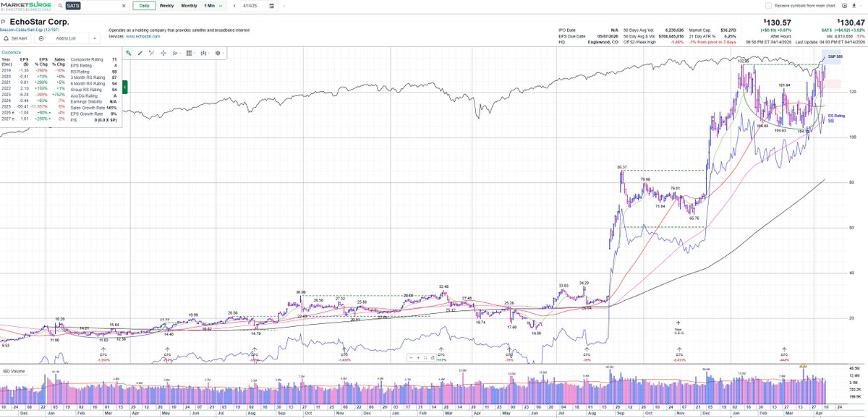Select the line drawing pen tool
This screenshot has width=868, height=418.
[140, 53]
